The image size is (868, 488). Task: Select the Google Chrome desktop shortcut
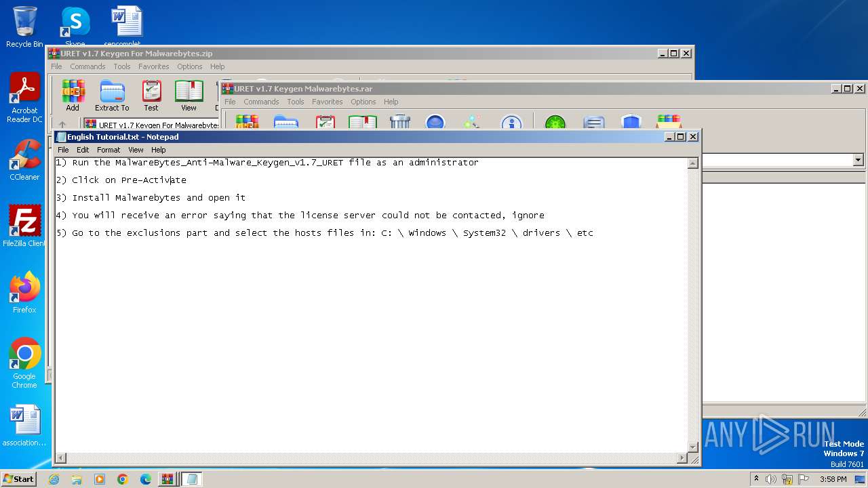pos(24,363)
